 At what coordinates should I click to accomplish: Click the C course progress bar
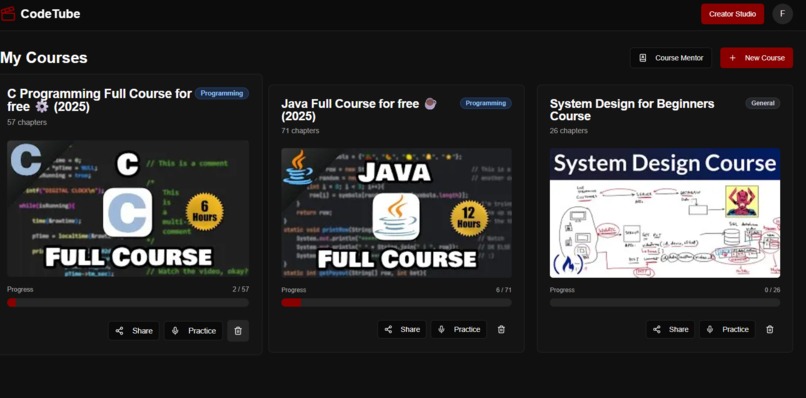point(128,303)
